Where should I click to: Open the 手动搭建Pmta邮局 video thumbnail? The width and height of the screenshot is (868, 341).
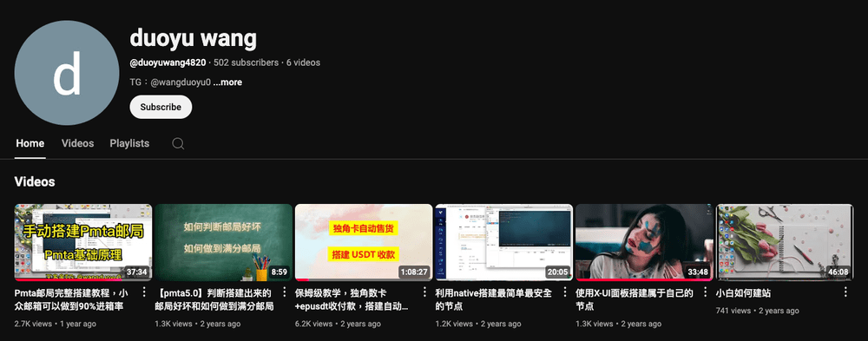(x=83, y=242)
